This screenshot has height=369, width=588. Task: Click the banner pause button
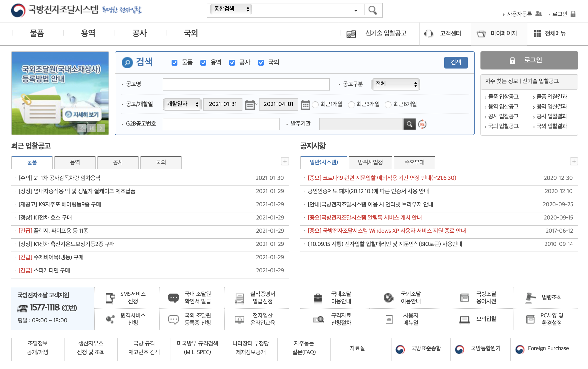[91, 128]
